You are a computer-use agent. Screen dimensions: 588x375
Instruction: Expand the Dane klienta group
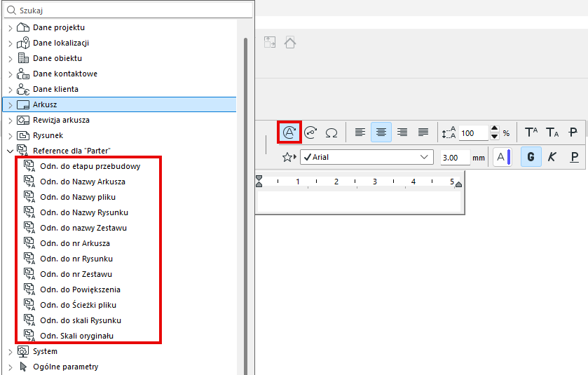coord(10,90)
